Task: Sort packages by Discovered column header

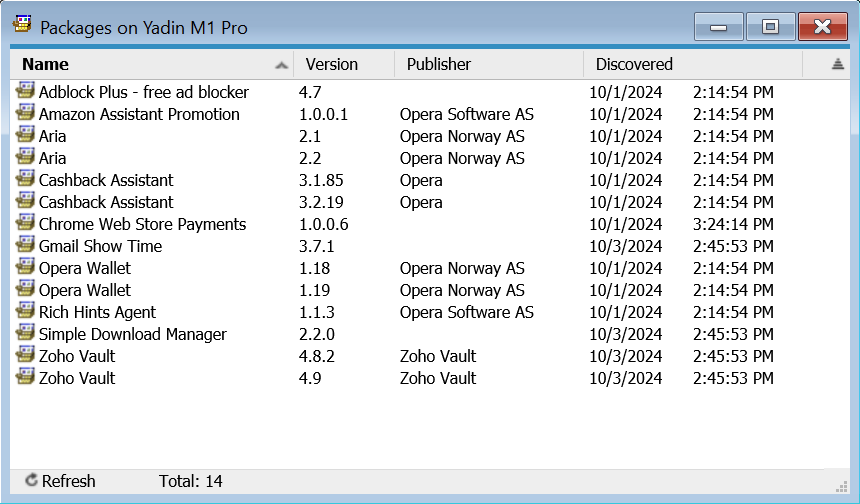Action: (x=693, y=65)
